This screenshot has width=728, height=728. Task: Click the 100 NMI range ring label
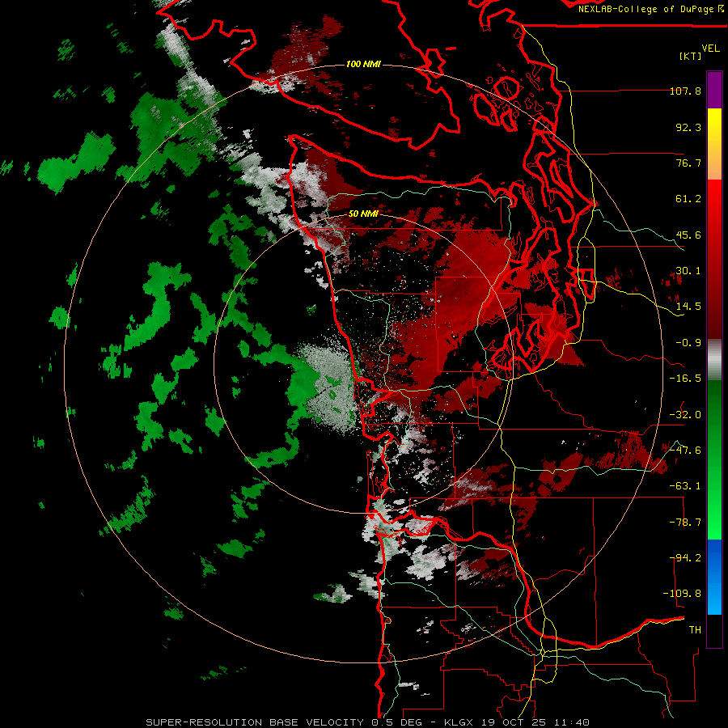point(363,64)
